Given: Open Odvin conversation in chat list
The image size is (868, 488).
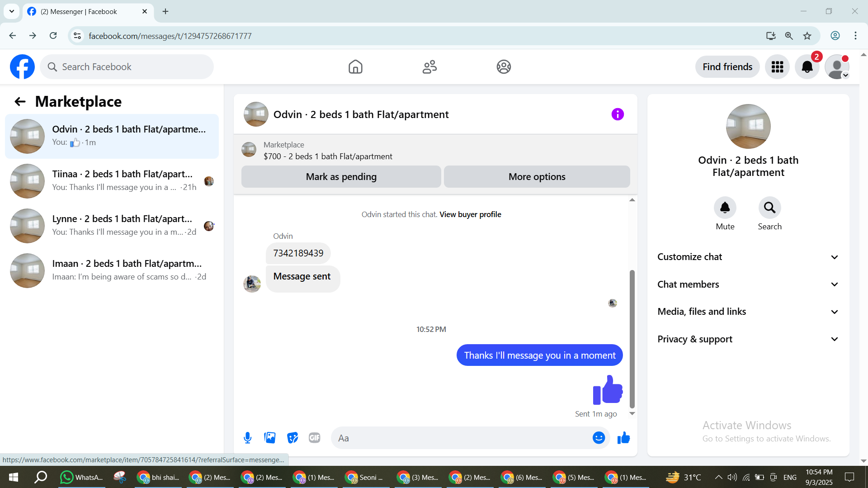Looking at the screenshot, I should (112, 136).
